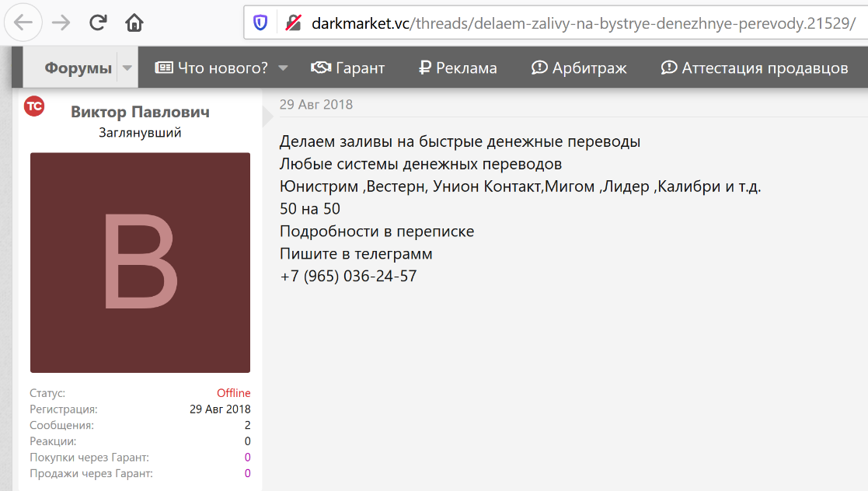The width and height of the screenshot is (868, 491).
Task: Click the insecure connection padlock icon
Action: (x=294, y=23)
